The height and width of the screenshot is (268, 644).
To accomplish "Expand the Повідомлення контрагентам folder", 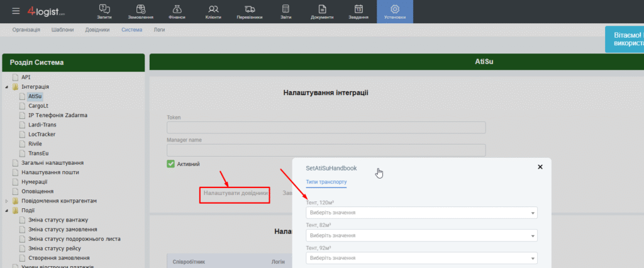I will point(6,201).
